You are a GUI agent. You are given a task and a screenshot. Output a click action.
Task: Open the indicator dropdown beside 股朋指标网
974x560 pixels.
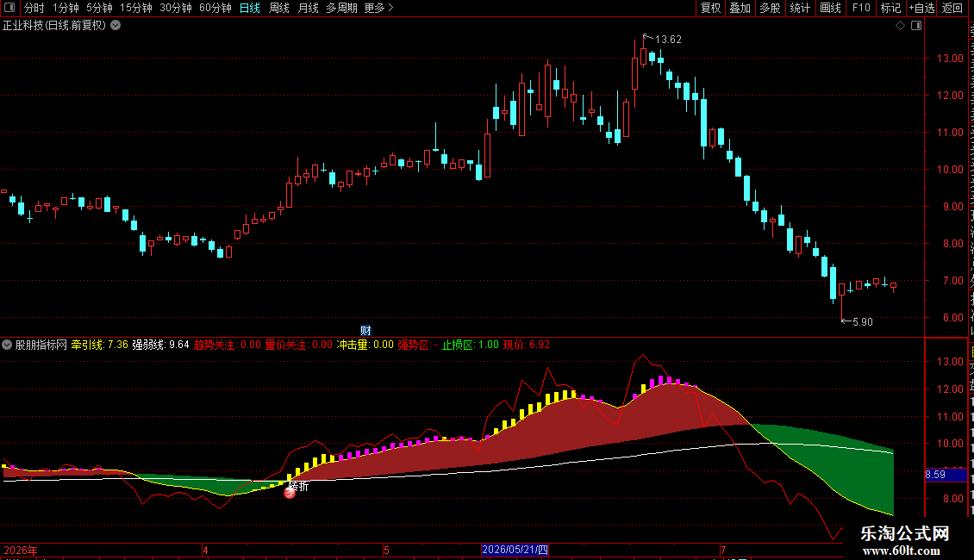(7, 345)
